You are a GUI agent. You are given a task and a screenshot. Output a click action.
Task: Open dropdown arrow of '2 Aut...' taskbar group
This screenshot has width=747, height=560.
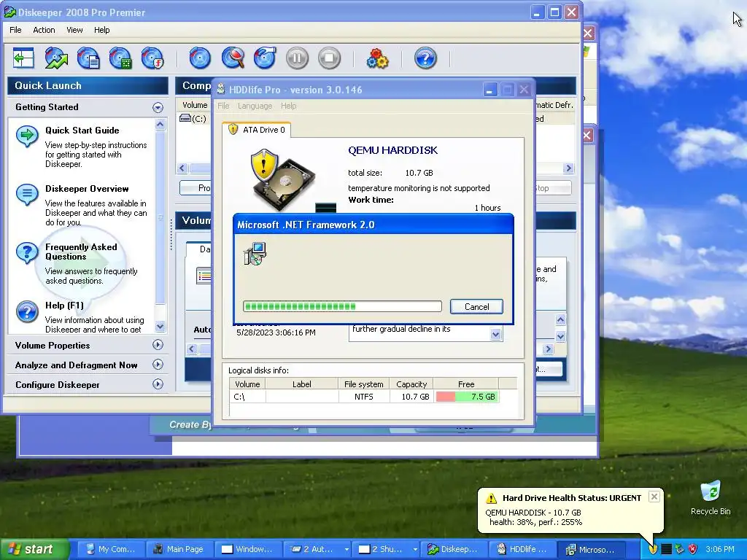(x=347, y=550)
